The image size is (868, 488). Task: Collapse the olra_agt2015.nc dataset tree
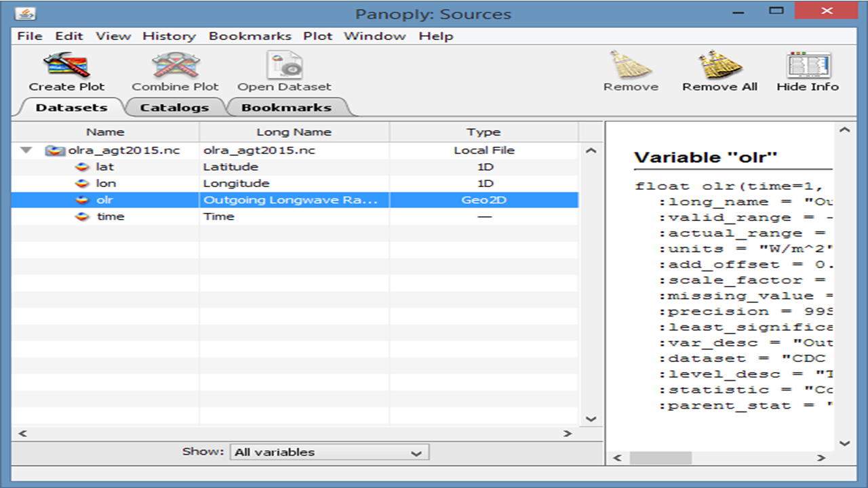pos(26,150)
